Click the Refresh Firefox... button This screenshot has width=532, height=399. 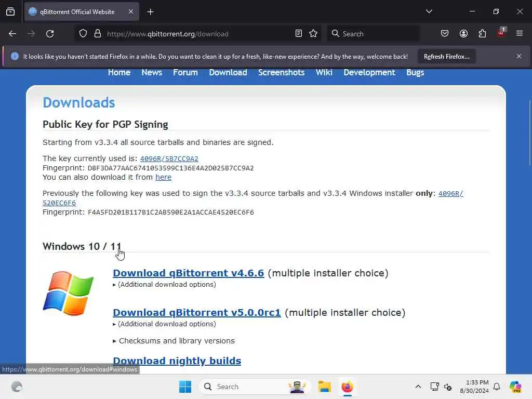pos(446,57)
